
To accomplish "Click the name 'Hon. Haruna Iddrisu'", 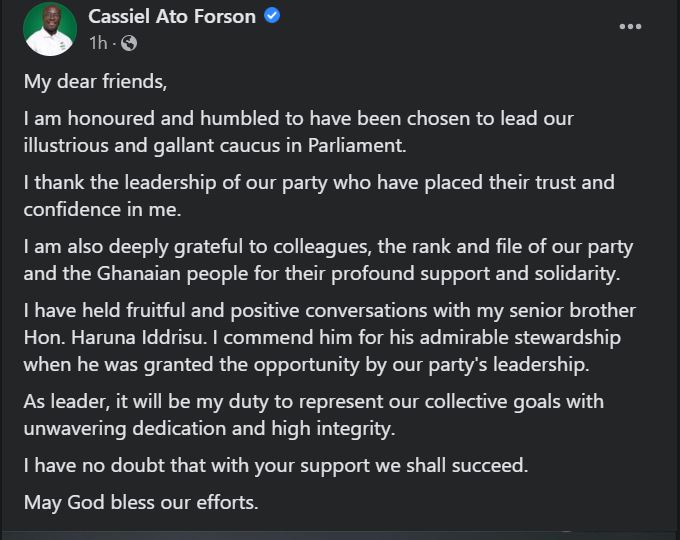I will pyautogui.click(x=115, y=337).
